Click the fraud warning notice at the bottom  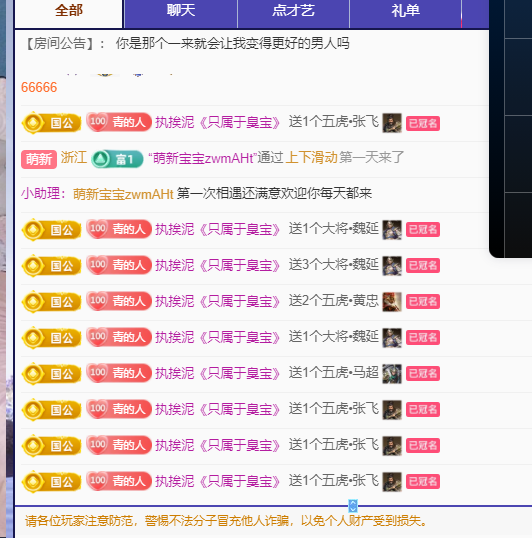coord(226,521)
